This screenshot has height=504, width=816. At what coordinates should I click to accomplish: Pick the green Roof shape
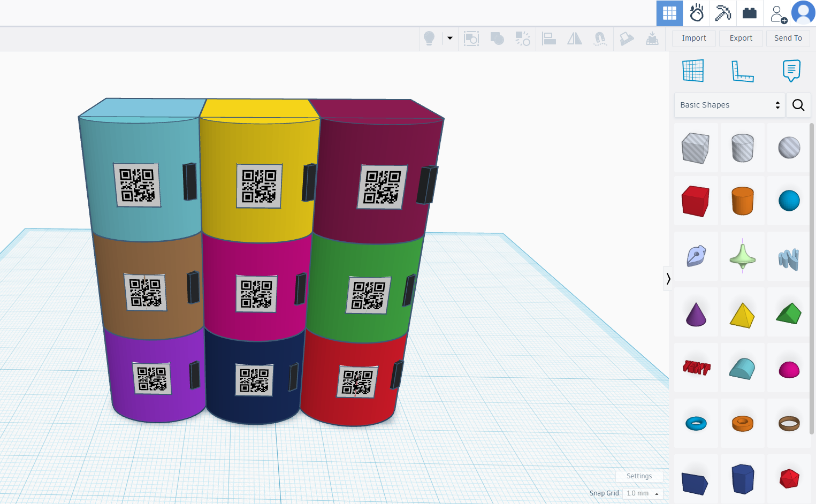[789, 314]
